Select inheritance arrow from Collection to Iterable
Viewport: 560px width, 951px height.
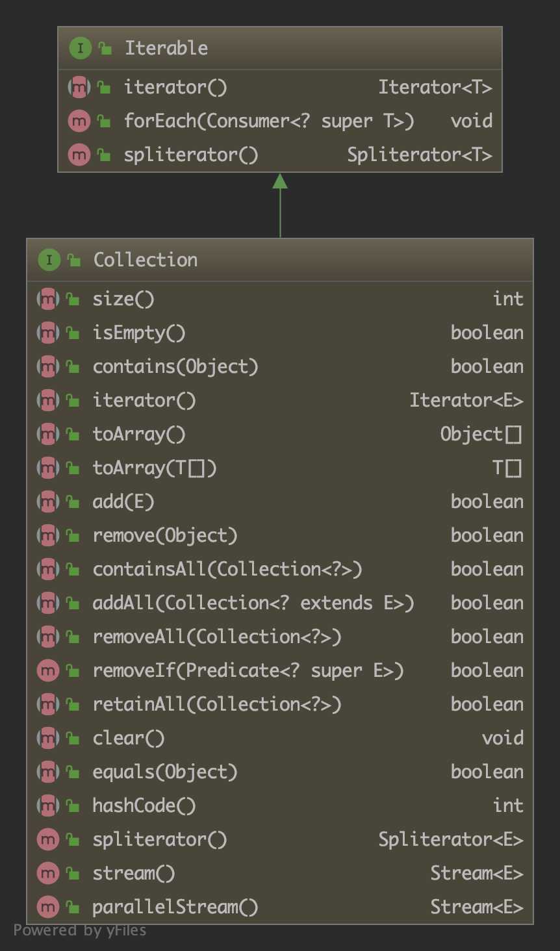(x=280, y=205)
